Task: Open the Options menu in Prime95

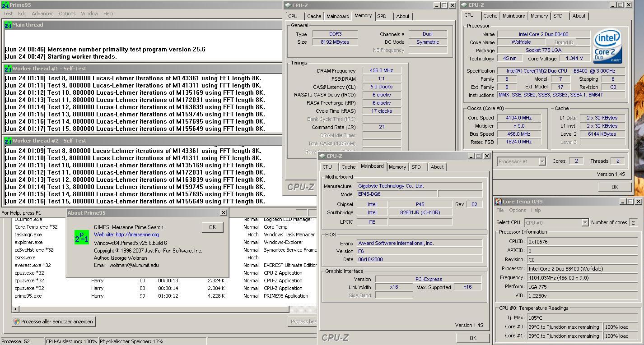Action: tap(67, 14)
